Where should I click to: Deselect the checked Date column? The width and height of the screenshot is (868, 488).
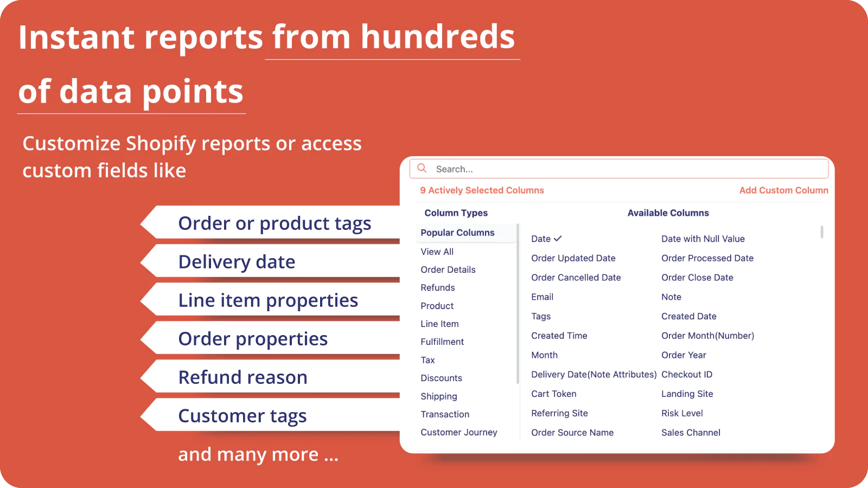coord(546,239)
